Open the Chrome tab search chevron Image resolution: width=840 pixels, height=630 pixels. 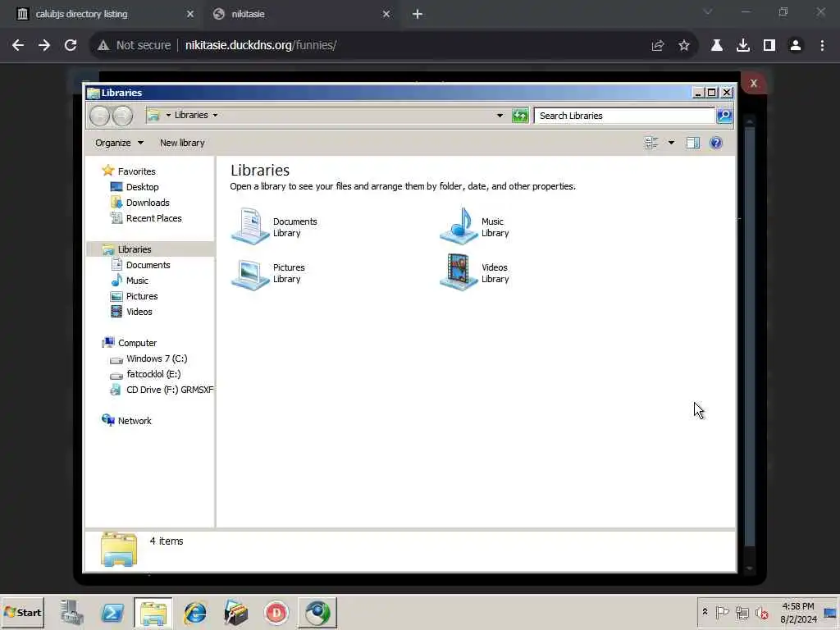point(708,12)
